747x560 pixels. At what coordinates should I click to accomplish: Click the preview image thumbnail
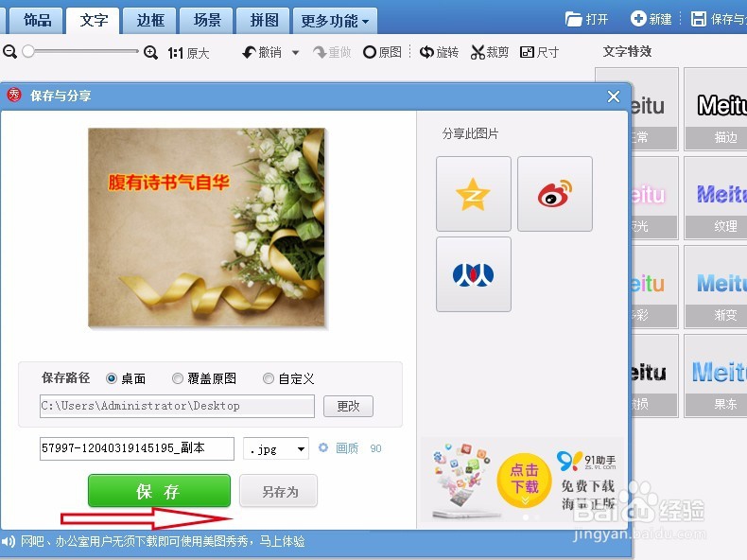(x=206, y=227)
